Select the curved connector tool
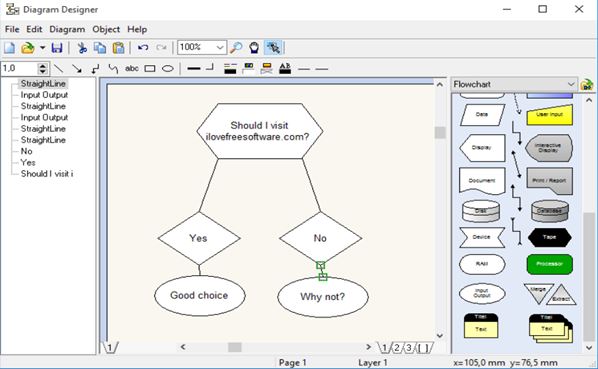This screenshot has height=369, width=598. [113, 69]
